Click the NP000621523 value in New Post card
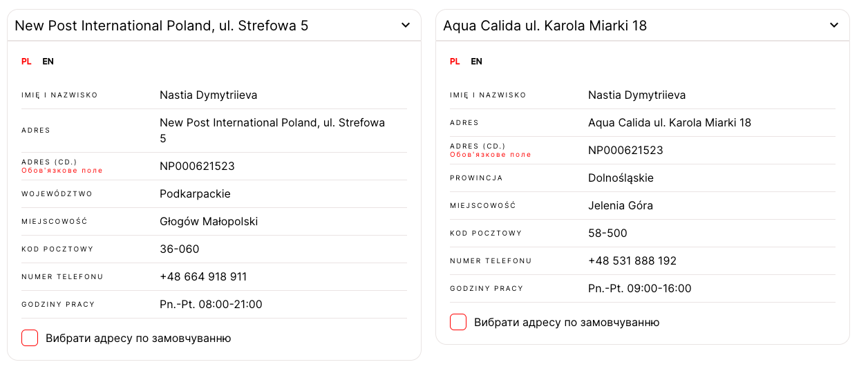This screenshot has height=380, width=868. tap(197, 167)
